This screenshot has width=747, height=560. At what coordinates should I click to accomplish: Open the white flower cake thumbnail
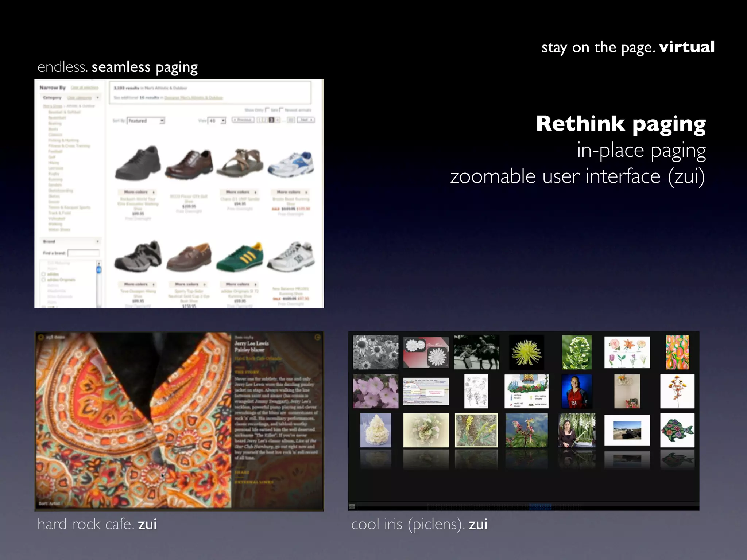(376, 430)
